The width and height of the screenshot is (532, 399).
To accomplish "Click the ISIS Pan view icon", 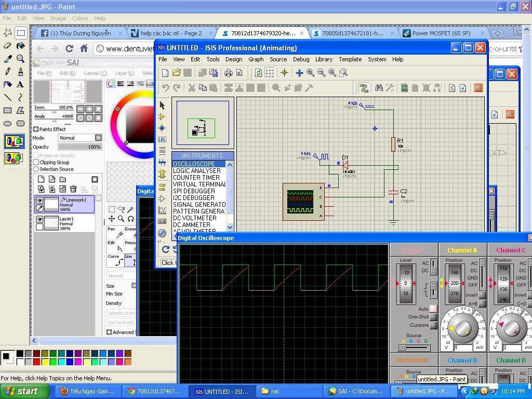I will coord(299,73).
